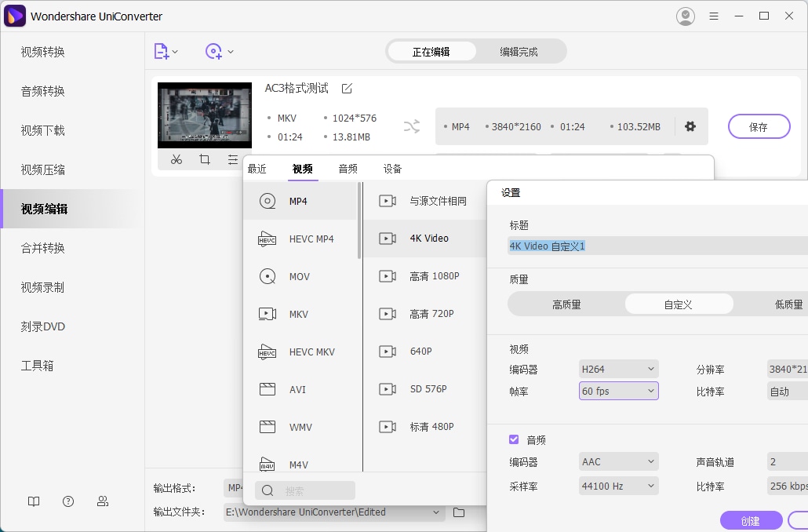Switch to the 设备 tab

(x=392, y=167)
